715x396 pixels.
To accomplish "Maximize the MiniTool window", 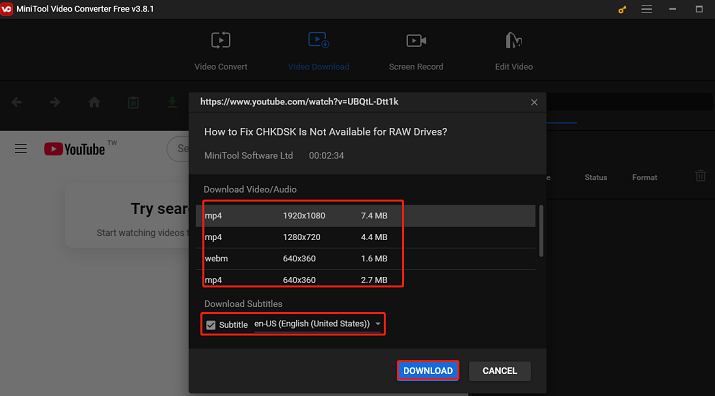I will pos(699,9).
